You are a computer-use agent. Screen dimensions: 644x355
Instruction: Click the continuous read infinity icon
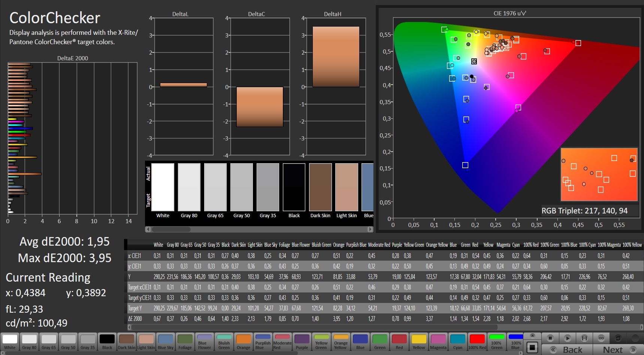tap(601, 338)
